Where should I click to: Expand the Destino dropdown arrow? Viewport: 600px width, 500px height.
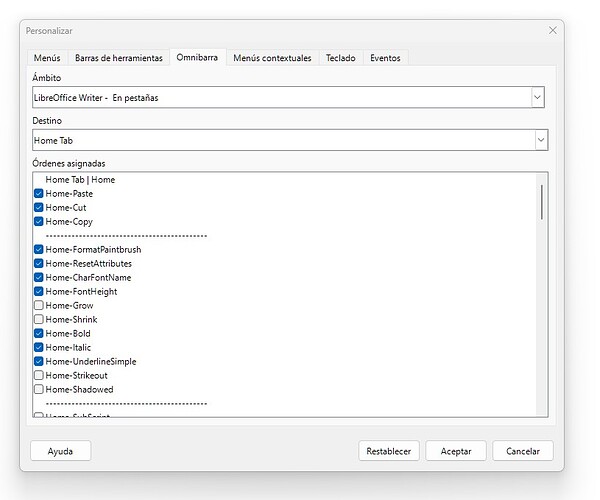click(538, 141)
